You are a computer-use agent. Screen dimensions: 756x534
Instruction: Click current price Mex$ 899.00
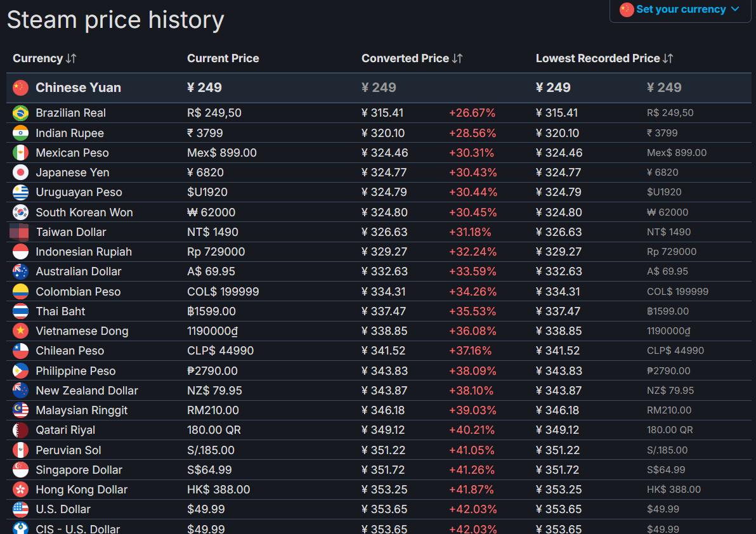click(x=222, y=153)
